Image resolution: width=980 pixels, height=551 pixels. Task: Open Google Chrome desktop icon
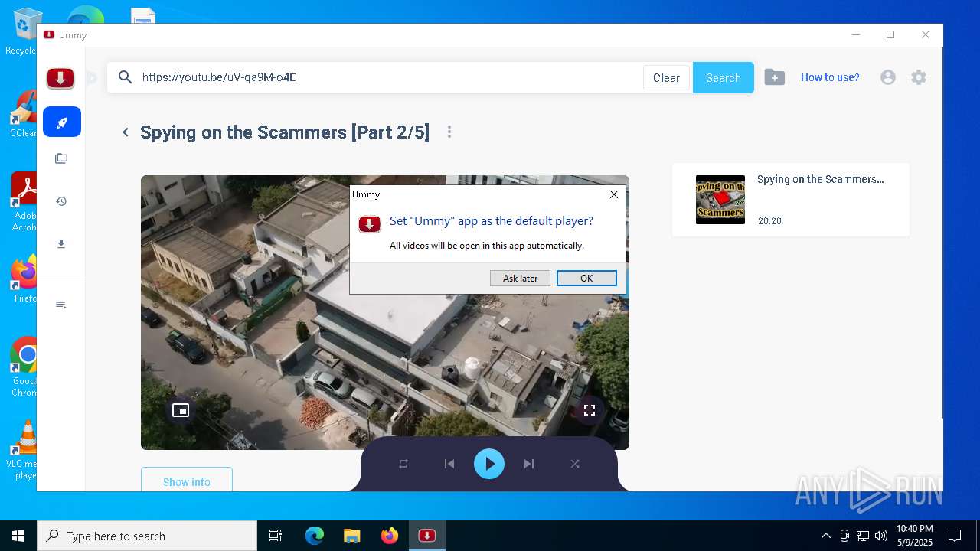[24, 367]
